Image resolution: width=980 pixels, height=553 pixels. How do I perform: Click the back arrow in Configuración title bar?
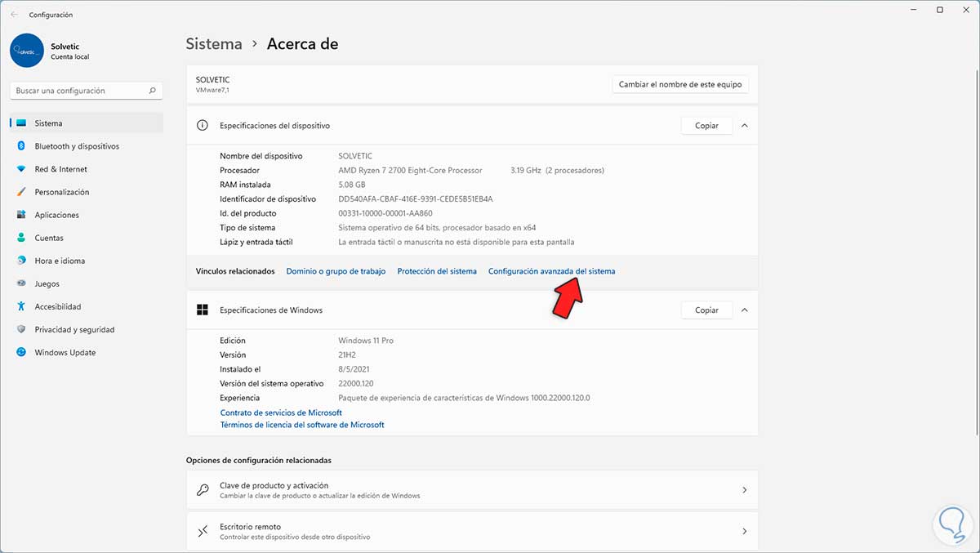[x=14, y=15]
